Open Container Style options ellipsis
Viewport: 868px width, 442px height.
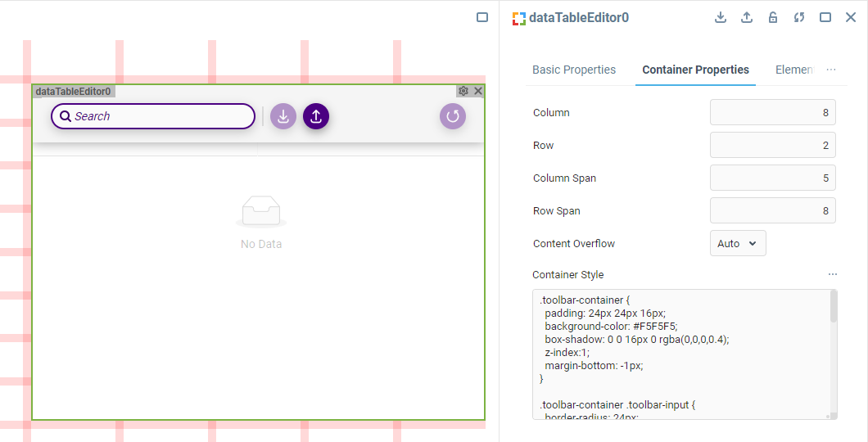pos(833,274)
